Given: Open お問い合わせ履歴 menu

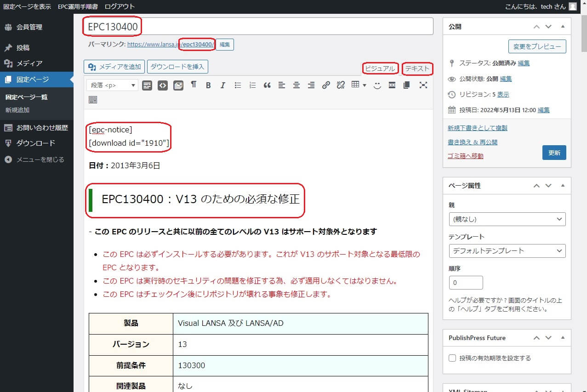Looking at the screenshot, I should [37, 128].
